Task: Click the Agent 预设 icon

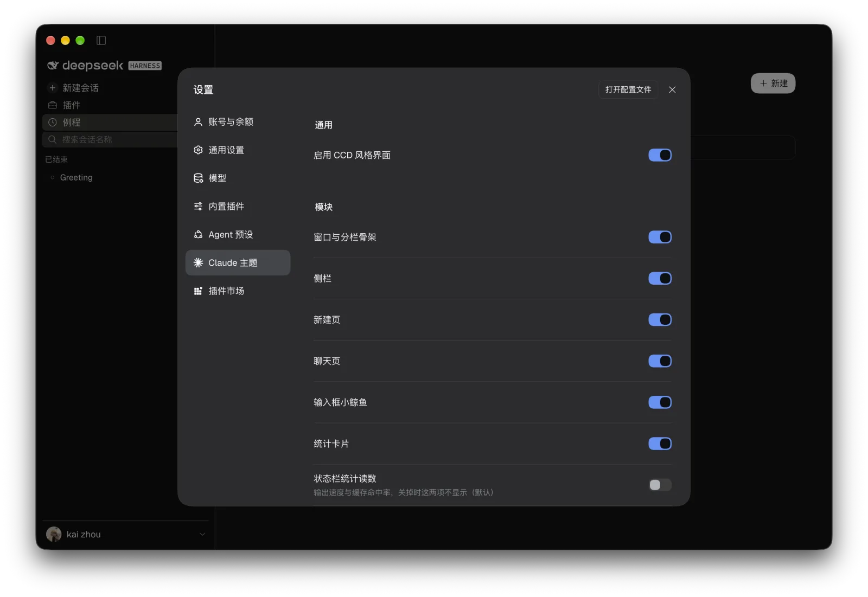Action: (198, 235)
